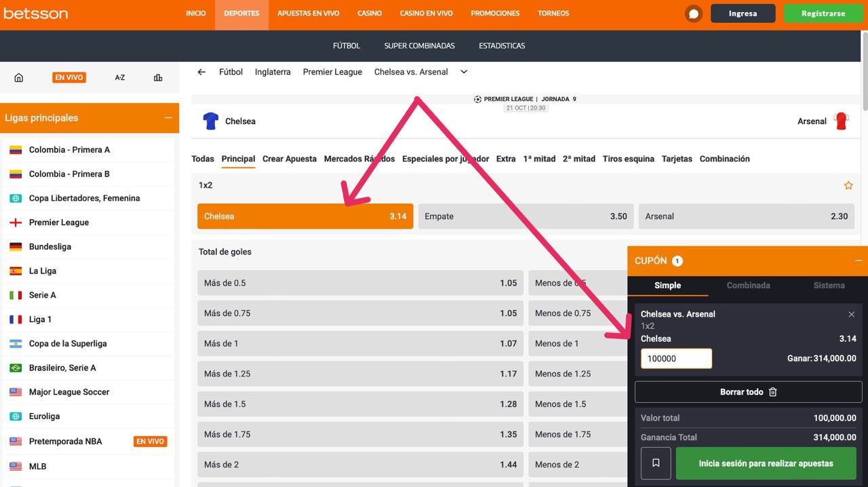This screenshot has height=487, width=868.
Task: Select the Arsenal 2.30 odds
Action: pyautogui.click(x=747, y=216)
